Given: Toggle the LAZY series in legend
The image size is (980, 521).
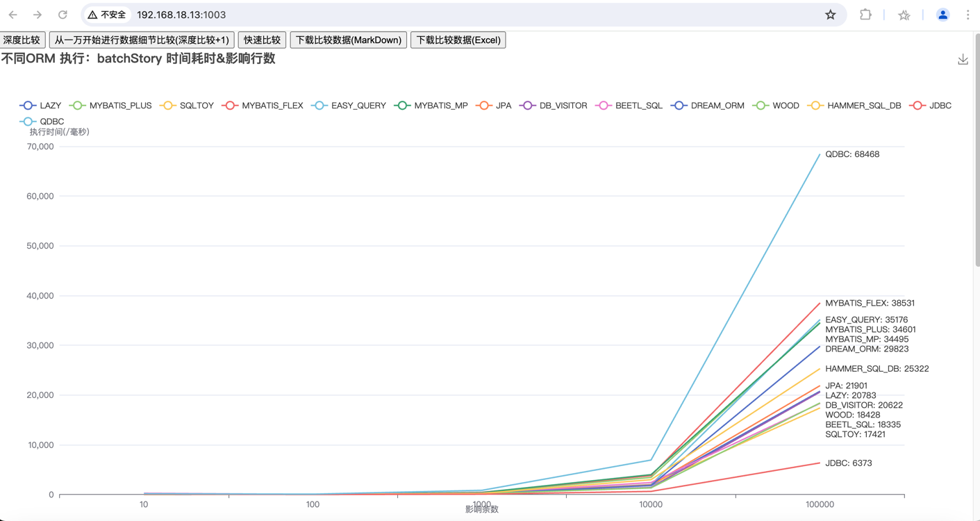Looking at the screenshot, I should tap(40, 106).
